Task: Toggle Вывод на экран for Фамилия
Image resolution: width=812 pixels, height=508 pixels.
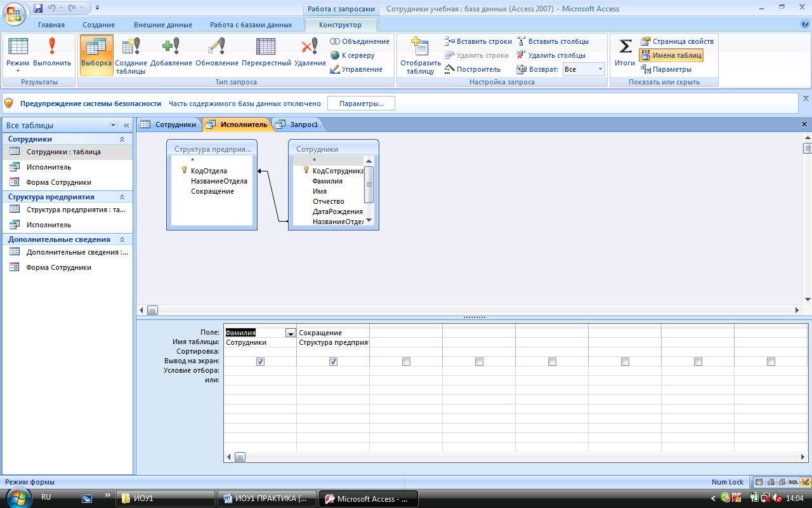Action: [x=260, y=361]
